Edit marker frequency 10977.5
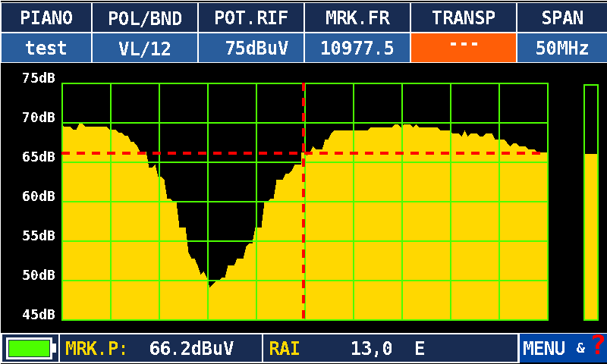This screenshot has width=607, height=364. coord(357,48)
